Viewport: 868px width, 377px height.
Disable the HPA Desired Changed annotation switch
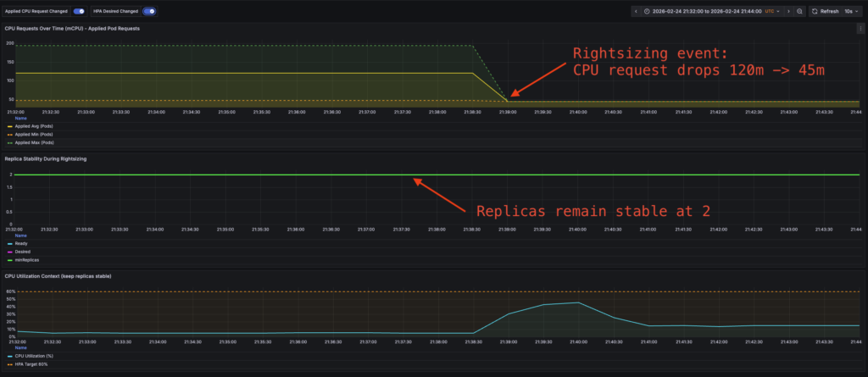click(x=148, y=11)
